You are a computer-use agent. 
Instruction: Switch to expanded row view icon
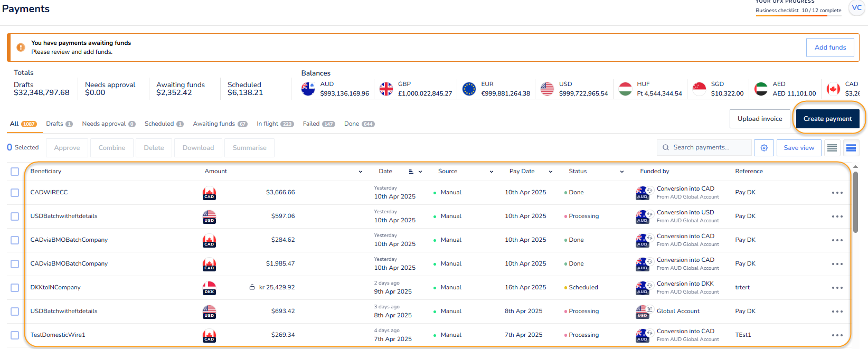[x=851, y=148]
